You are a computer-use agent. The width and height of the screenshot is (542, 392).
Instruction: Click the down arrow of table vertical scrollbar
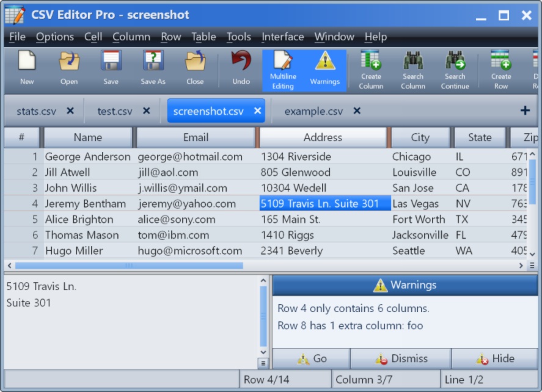click(x=532, y=253)
